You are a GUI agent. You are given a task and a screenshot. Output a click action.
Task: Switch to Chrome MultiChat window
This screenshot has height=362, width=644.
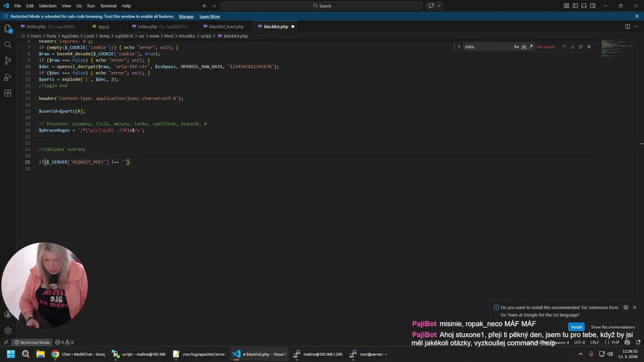coord(78,354)
